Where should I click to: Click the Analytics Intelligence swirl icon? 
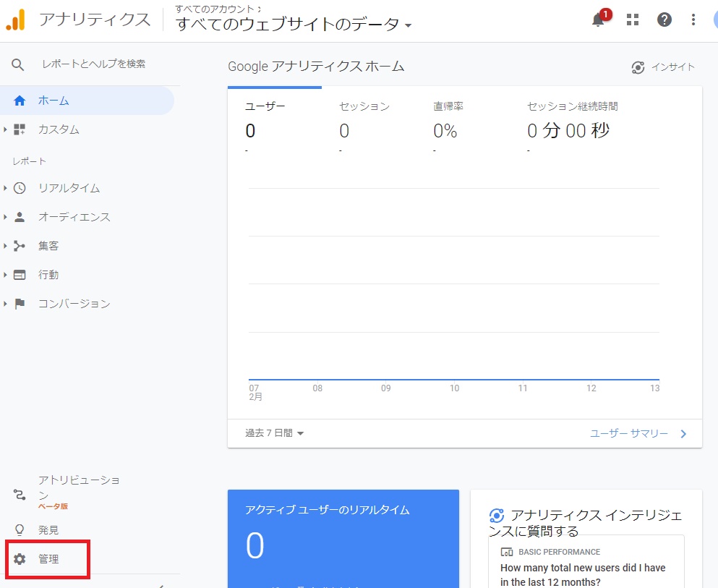click(x=496, y=516)
